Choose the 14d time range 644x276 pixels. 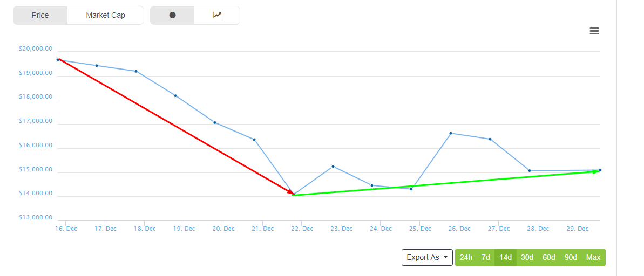[x=506, y=257]
